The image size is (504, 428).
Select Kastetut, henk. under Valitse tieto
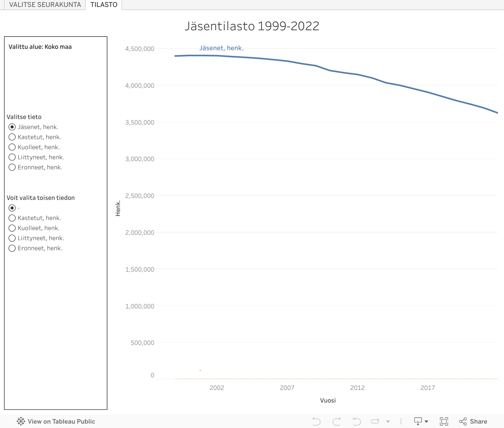[12, 137]
